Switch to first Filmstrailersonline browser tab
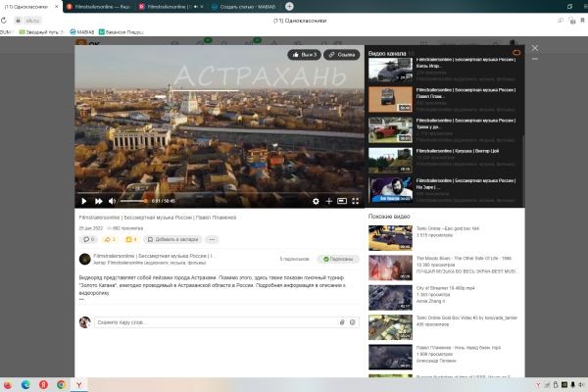This screenshot has width=588, height=392. coord(98,7)
